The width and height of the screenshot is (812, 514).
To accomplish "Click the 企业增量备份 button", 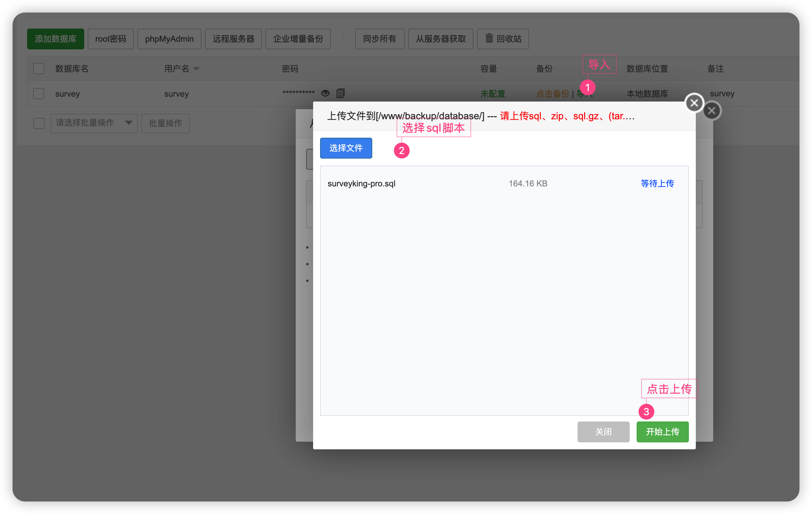I will (298, 39).
